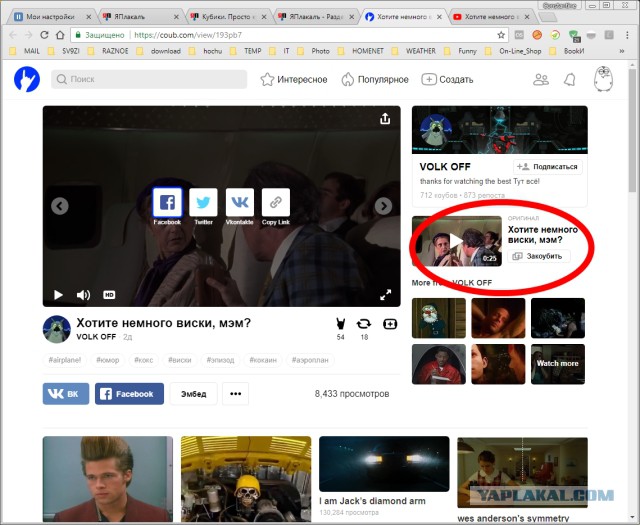Share with the blue ВК button
Viewport: 640px width, 525px height.
tap(66, 394)
